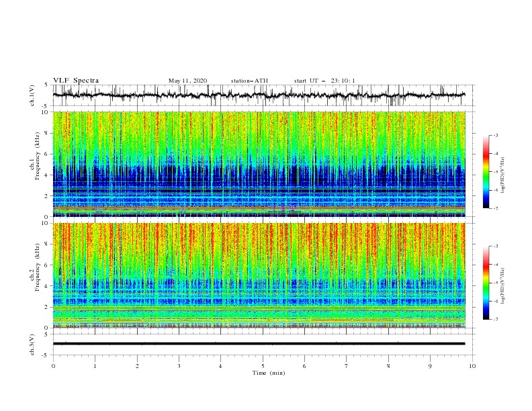
Task: Click time axis tick label '3'
Action: (x=179, y=366)
